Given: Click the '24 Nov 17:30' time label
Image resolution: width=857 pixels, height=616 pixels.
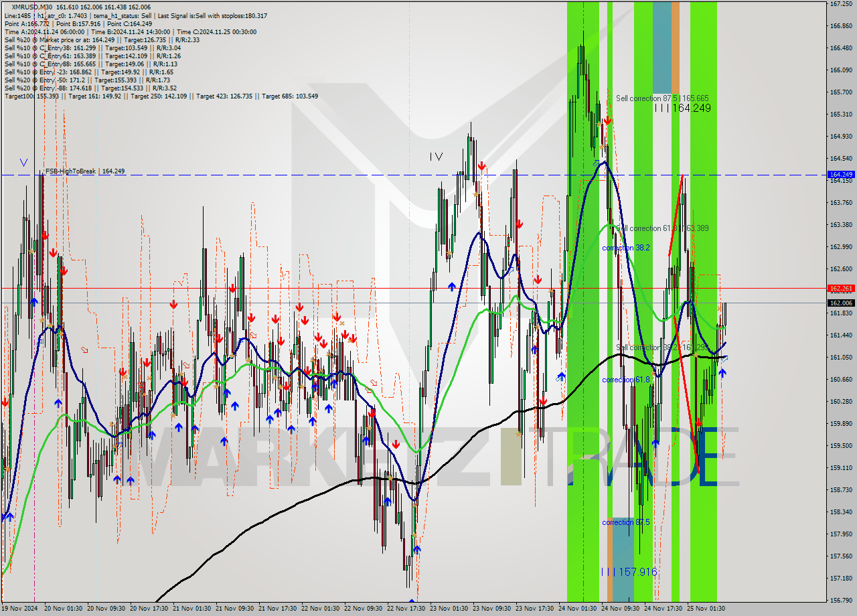Looking at the screenshot, I should tap(664, 609).
